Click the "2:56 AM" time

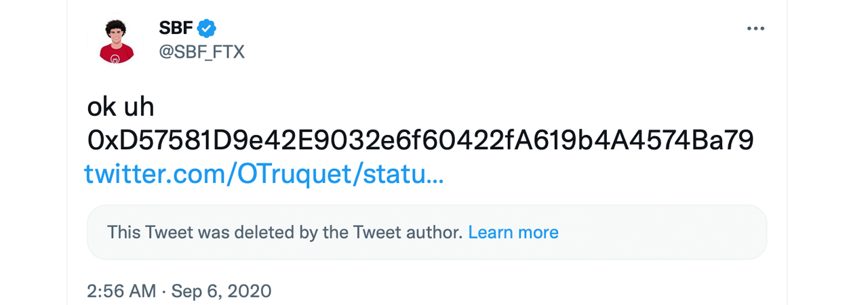pyautogui.click(x=121, y=291)
